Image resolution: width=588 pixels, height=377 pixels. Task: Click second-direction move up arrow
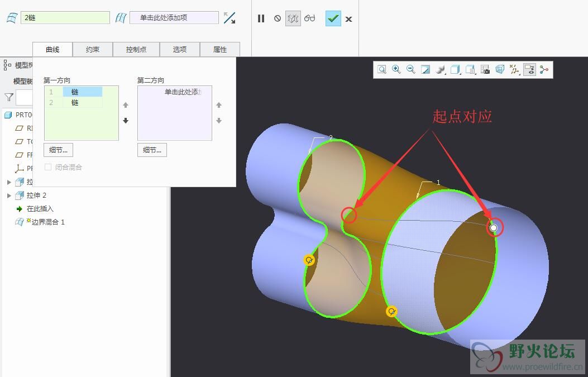click(219, 105)
